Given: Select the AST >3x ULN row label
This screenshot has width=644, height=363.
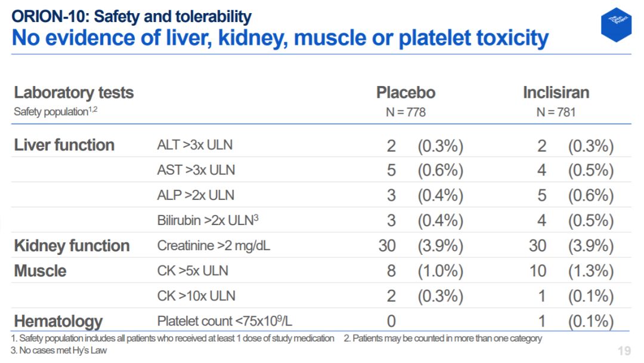Looking at the screenshot, I should point(196,170).
